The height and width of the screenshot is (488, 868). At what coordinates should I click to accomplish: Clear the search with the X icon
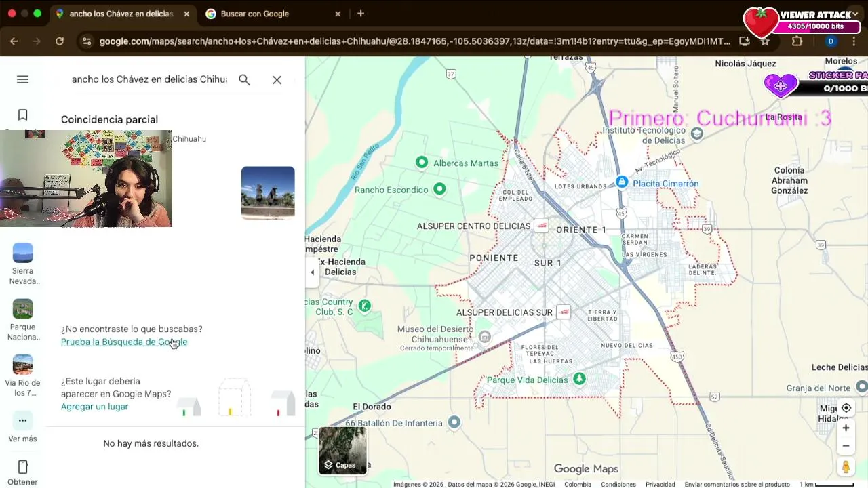click(x=277, y=80)
